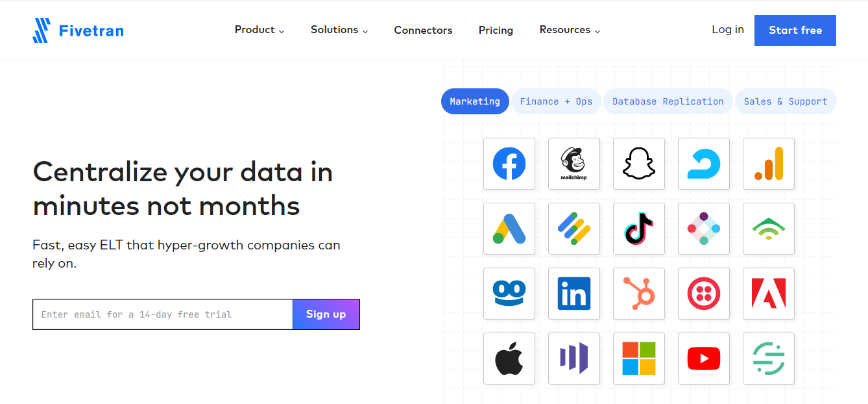Choose the LinkedIn connector icon
This screenshot has height=404, width=868.
pos(574,294)
